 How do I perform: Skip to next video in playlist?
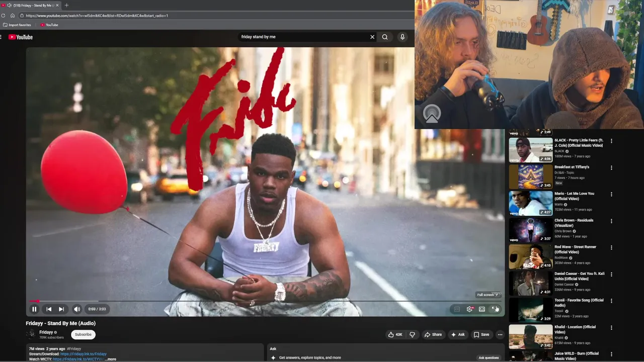pyautogui.click(x=61, y=309)
